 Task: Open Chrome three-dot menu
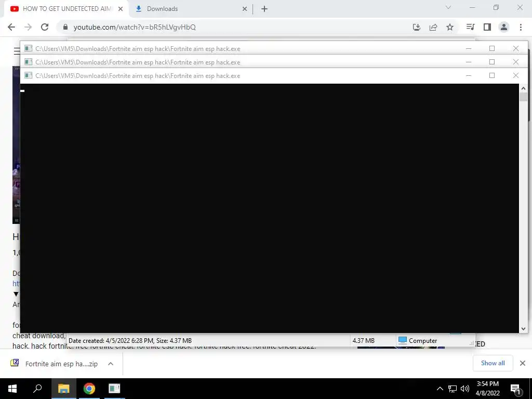pyautogui.click(x=521, y=27)
